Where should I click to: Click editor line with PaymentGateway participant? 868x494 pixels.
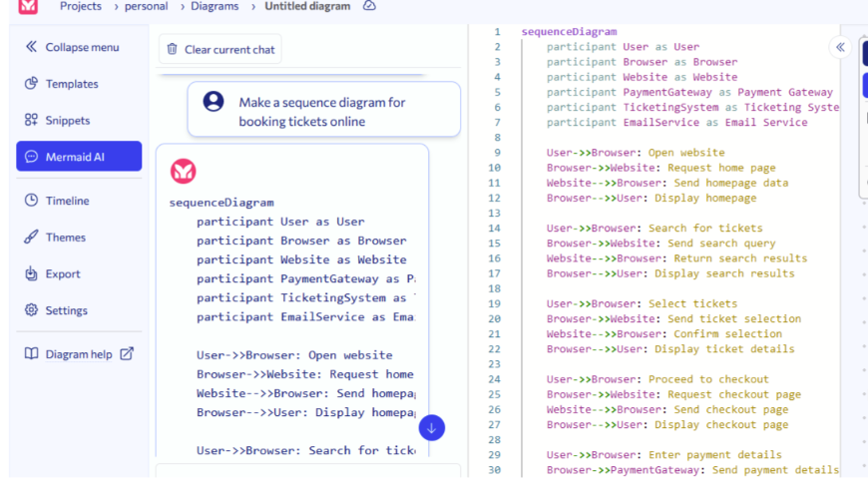coord(689,92)
